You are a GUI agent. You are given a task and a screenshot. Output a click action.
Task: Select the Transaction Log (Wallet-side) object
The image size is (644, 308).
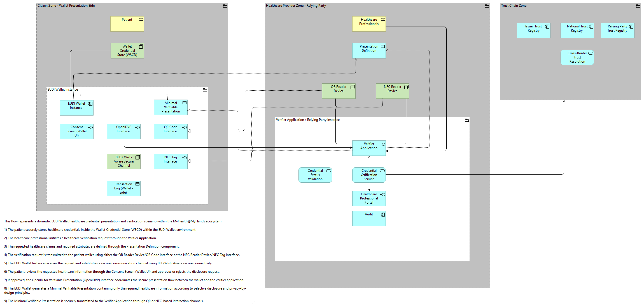pyautogui.click(x=123, y=188)
